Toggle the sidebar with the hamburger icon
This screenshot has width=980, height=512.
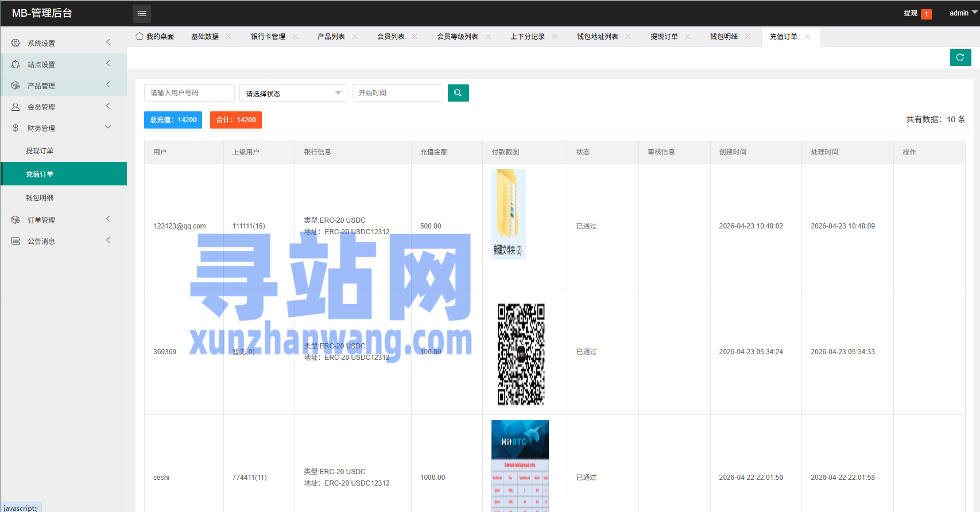(142, 13)
